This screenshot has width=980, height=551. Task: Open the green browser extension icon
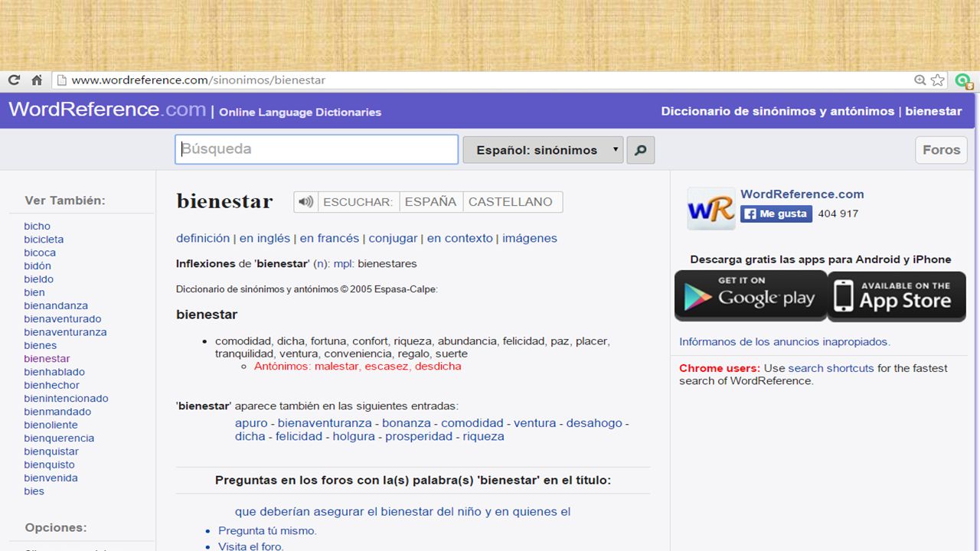[x=963, y=80]
